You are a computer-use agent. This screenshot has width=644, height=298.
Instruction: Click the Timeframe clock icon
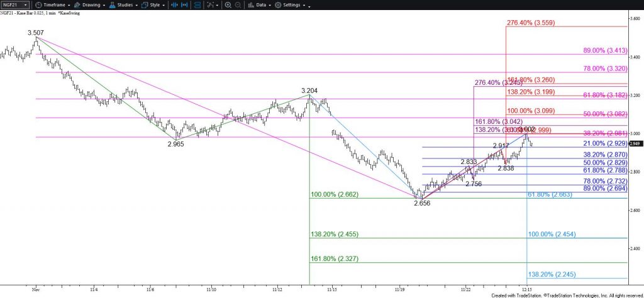38,5
